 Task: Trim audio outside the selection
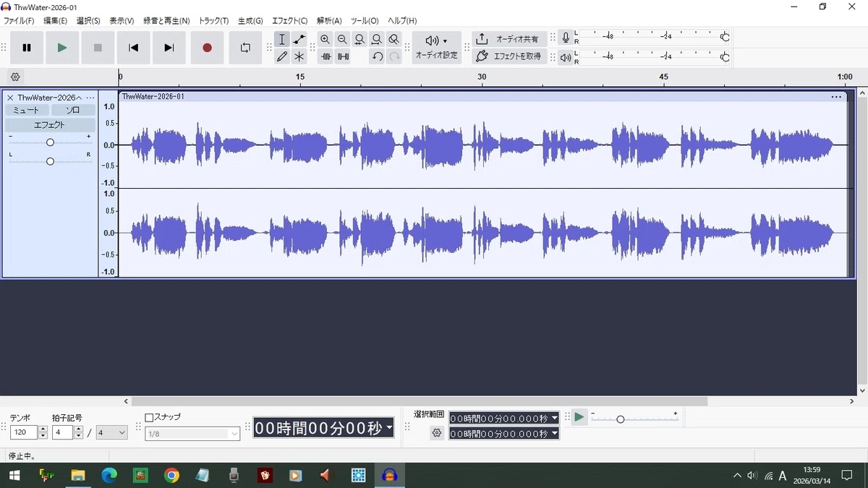click(x=325, y=56)
